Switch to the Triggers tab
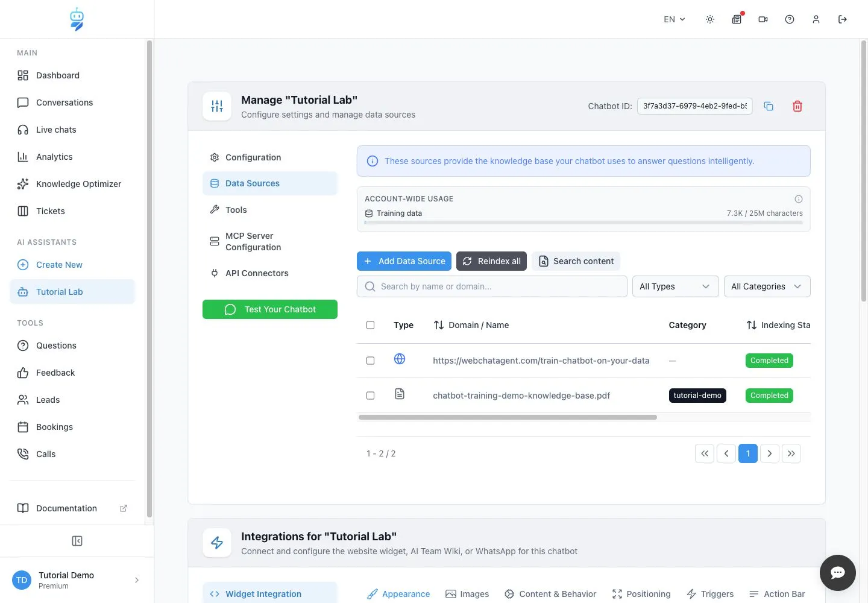Screen dimensions: 868x603 [x=710, y=594]
